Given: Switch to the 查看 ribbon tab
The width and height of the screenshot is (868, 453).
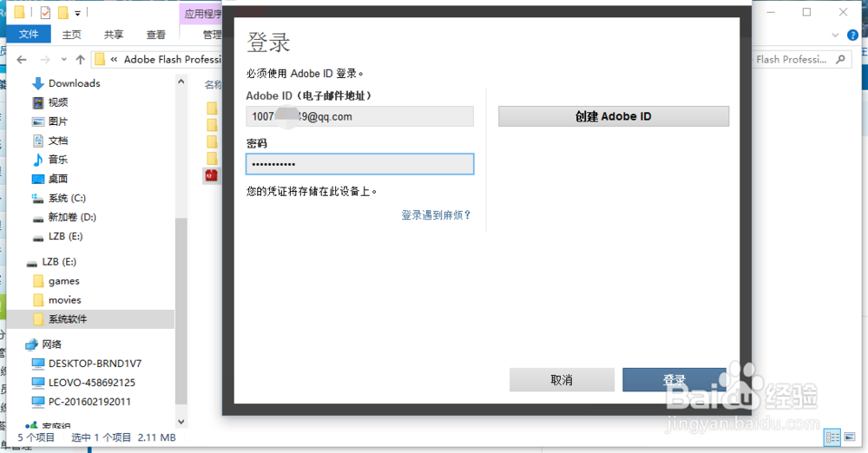Looking at the screenshot, I should click(155, 35).
